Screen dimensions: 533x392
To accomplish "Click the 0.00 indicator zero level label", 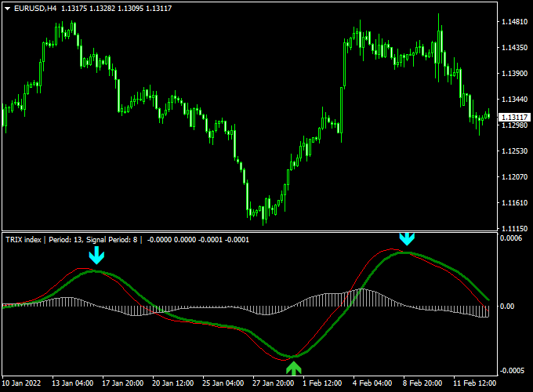I will [507, 307].
